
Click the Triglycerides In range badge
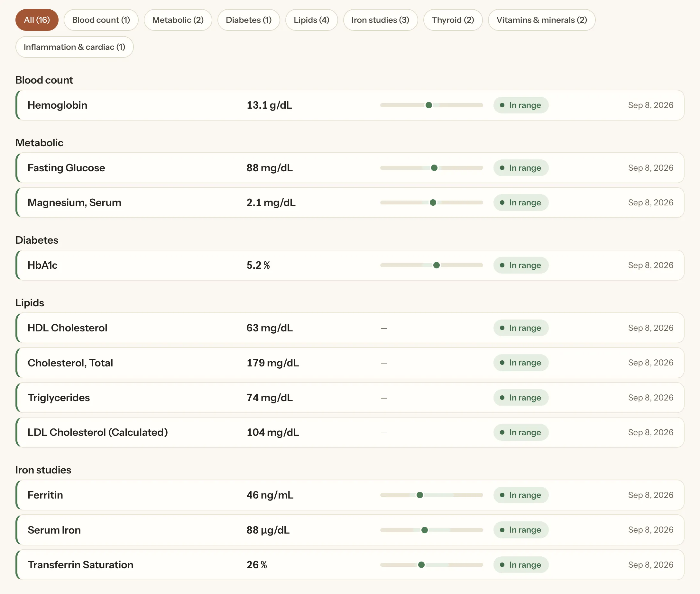coord(521,397)
